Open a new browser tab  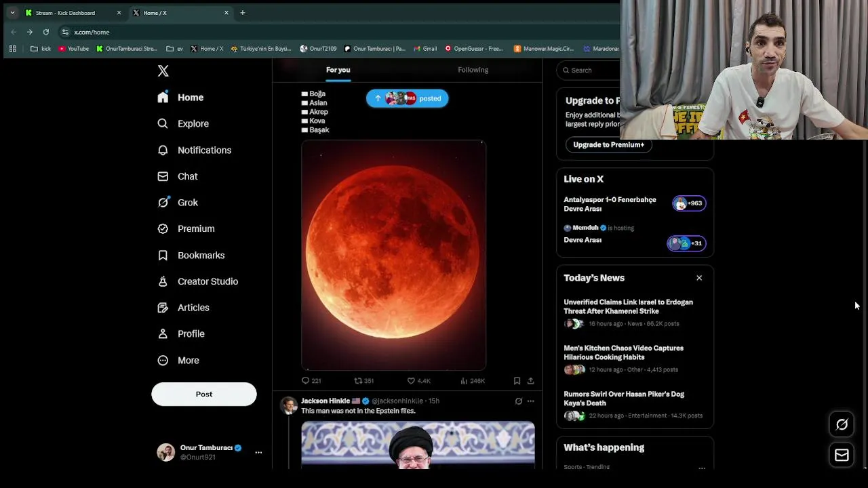pyautogui.click(x=242, y=13)
